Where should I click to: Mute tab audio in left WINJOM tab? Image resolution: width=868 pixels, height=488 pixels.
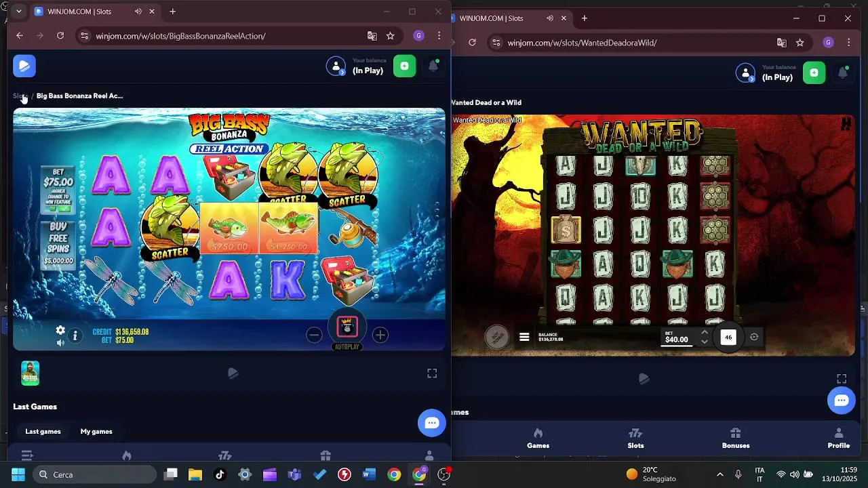point(138,12)
